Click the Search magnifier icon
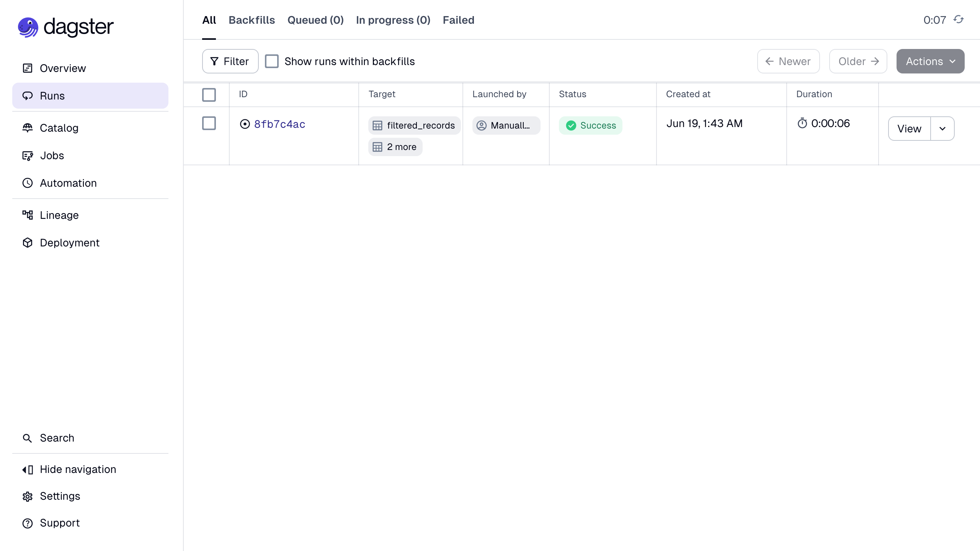Viewport: 980px width, 551px height. [x=28, y=438]
